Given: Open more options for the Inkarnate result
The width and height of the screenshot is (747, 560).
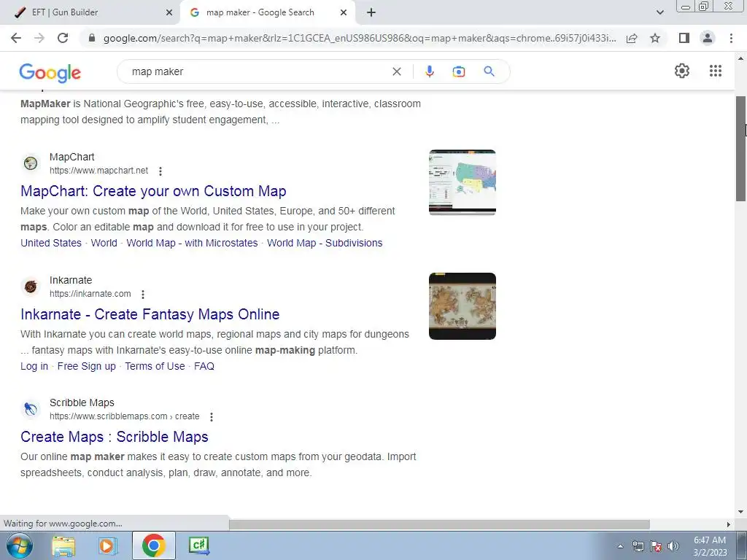Looking at the screenshot, I should click(143, 295).
